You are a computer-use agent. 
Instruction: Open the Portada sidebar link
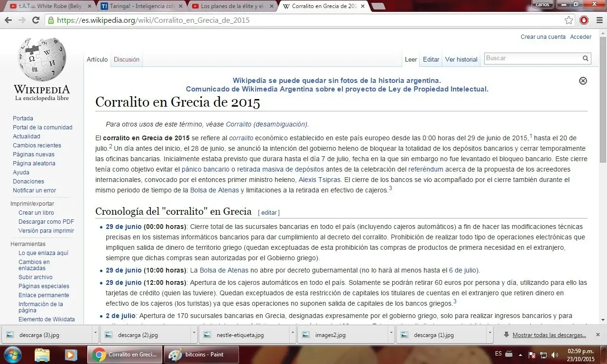[x=23, y=118]
